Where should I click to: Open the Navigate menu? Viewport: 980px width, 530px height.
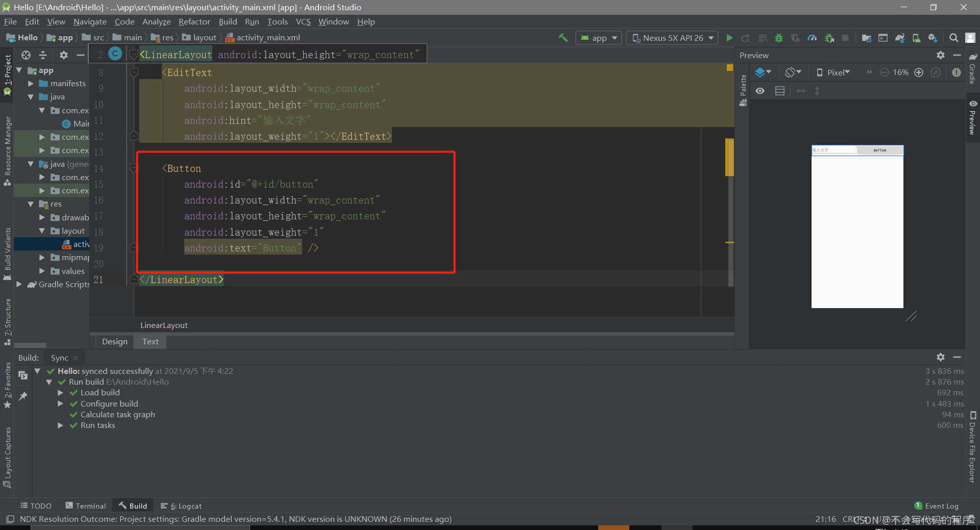[90, 21]
